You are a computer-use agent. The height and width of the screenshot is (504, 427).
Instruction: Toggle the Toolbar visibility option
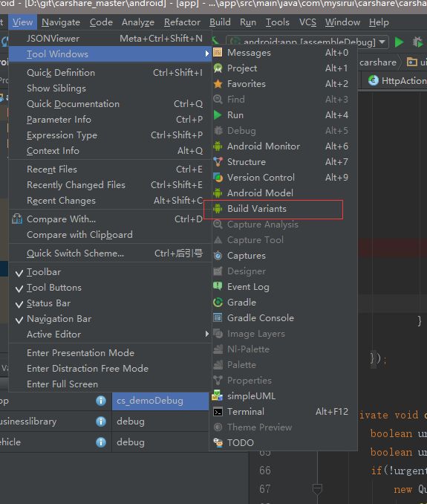tap(110, 272)
